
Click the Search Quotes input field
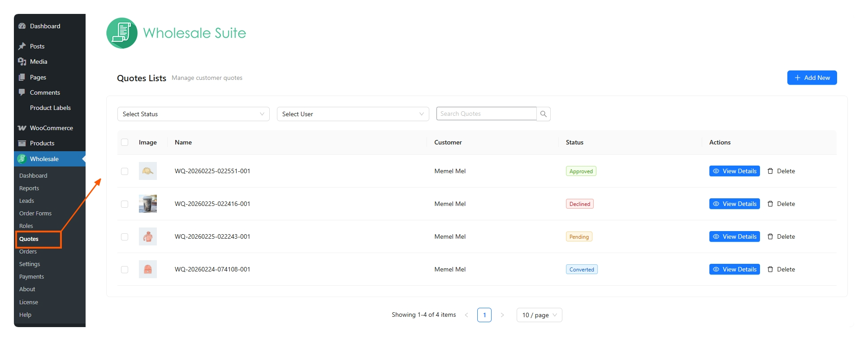486,114
